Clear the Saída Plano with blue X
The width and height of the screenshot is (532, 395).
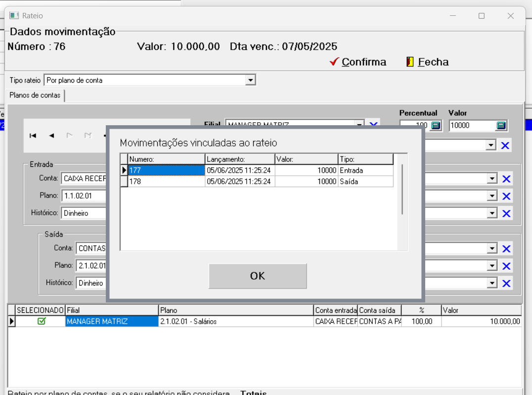[x=506, y=266]
